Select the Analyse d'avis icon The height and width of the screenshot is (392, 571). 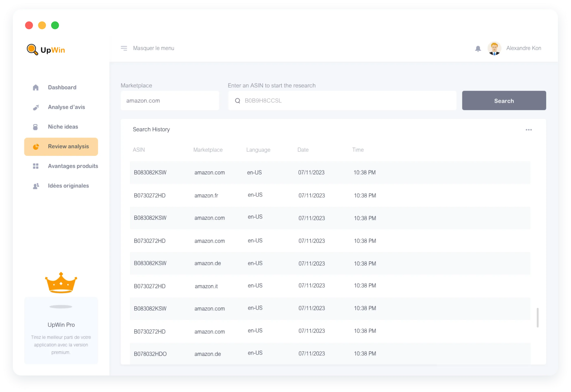[x=36, y=107]
